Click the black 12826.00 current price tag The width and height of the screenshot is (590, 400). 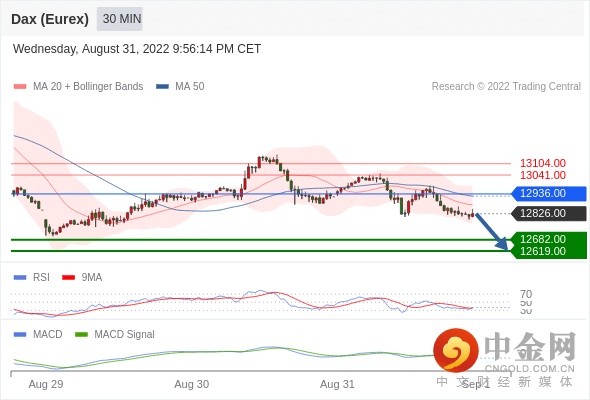[549, 214]
